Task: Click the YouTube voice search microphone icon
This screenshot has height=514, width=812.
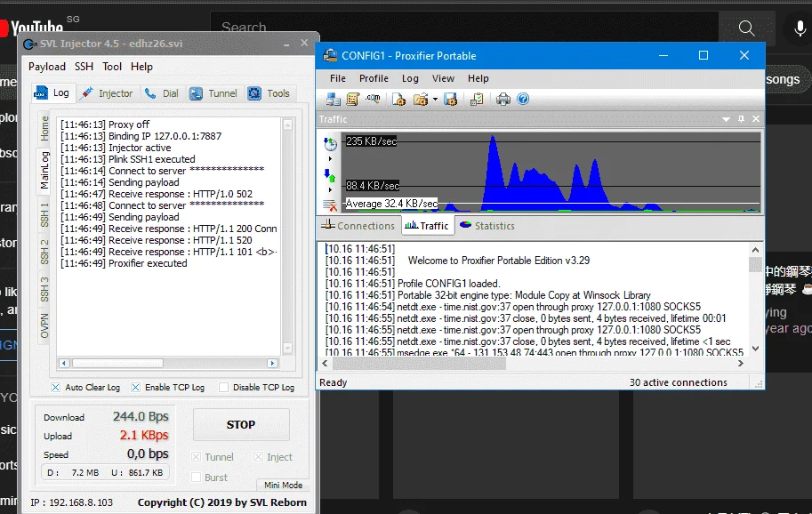Action: click(800, 28)
